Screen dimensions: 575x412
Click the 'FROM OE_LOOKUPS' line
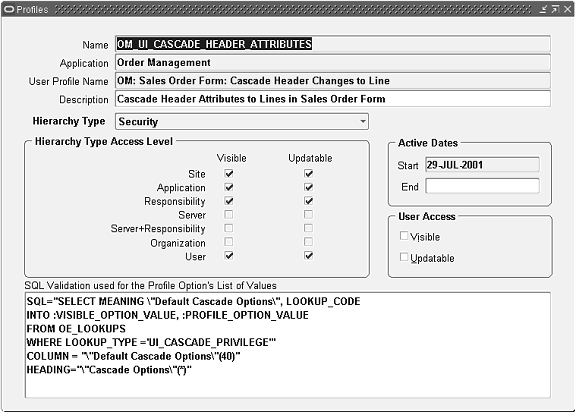coord(76,329)
